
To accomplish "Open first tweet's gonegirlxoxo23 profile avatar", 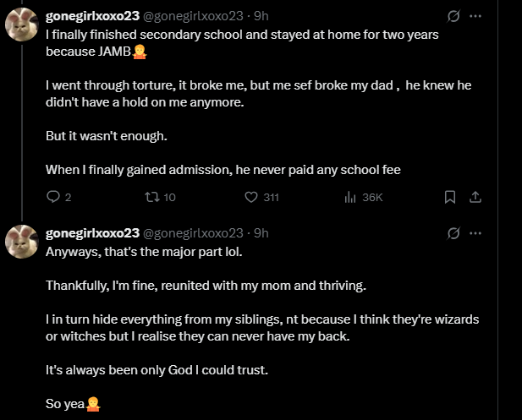I will (21, 25).
